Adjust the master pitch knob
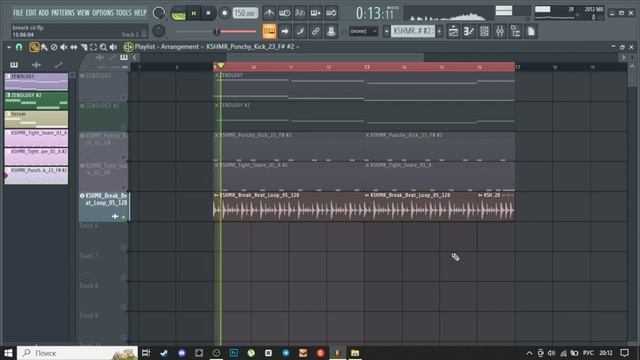This screenshot has width=640, height=360. point(159,31)
